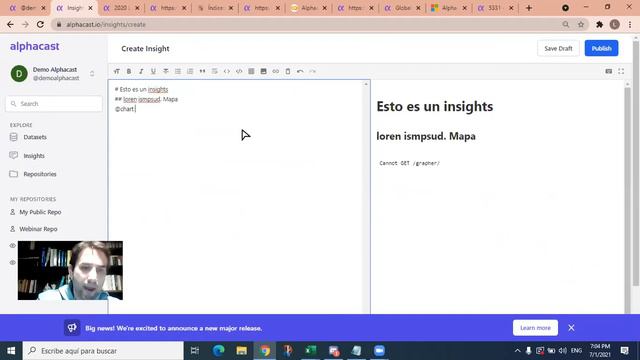Insert a block quote
This screenshot has height=360, width=640.
pyautogui.click(x=202, y=71)
